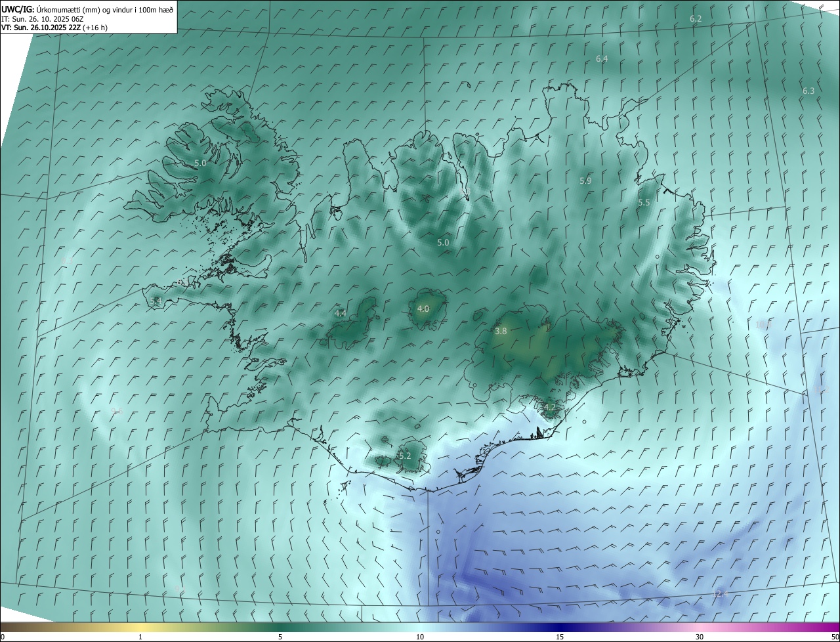Click the map value 6.3
This screenshot has height=642, width=840.
coord(808,91)
